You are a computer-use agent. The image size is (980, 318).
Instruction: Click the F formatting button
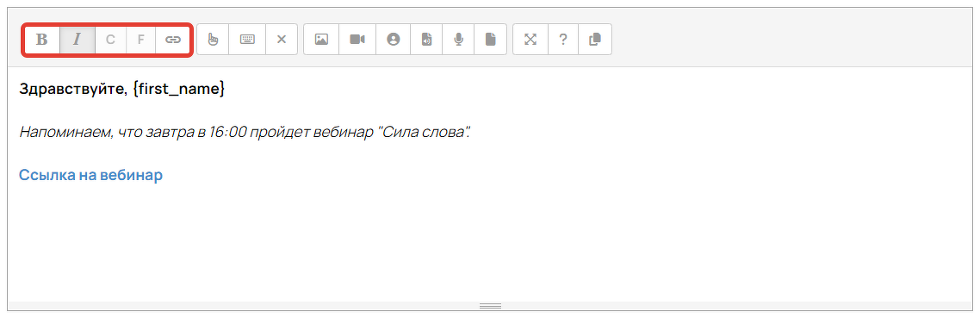point(141,40)
